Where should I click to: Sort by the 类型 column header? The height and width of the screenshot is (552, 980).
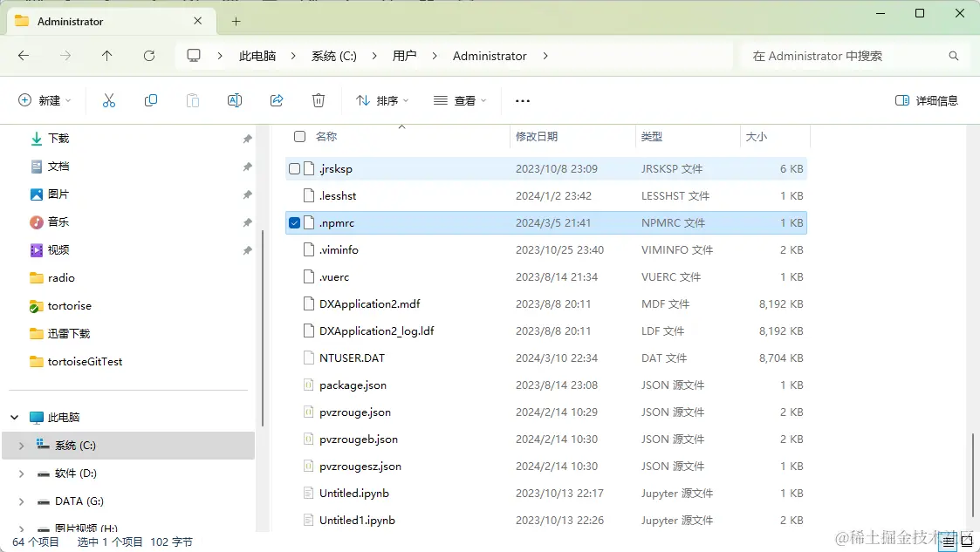click(652, 136)
